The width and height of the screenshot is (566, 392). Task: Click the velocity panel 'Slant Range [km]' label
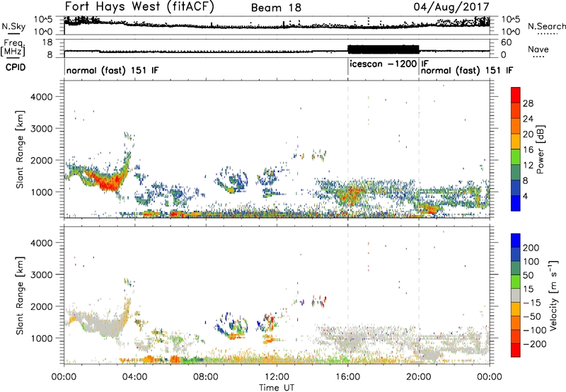coord(20,295)
